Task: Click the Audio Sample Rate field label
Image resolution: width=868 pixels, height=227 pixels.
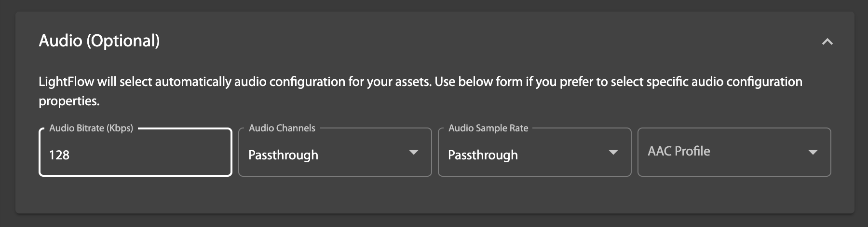Action: click(488, 128)
